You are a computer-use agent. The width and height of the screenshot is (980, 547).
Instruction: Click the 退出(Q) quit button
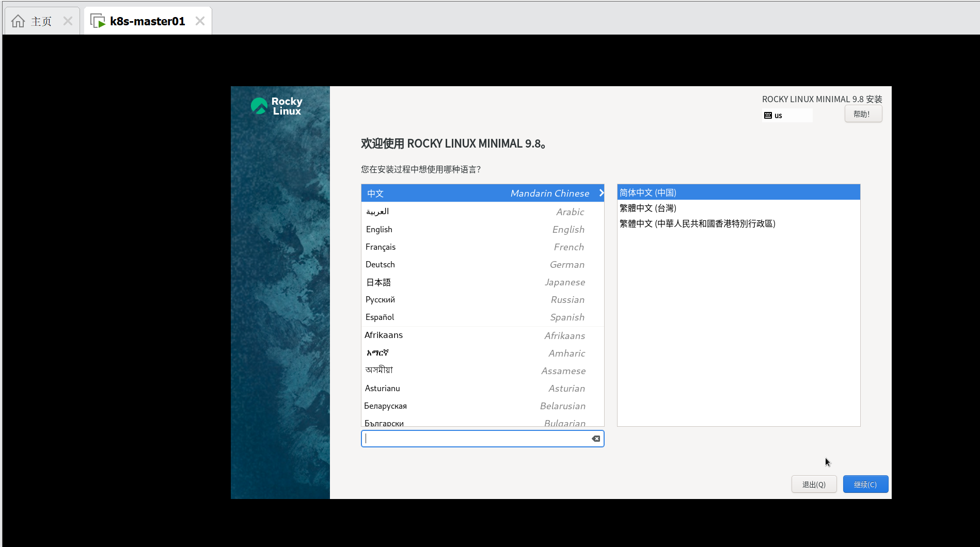click(814, 485)
